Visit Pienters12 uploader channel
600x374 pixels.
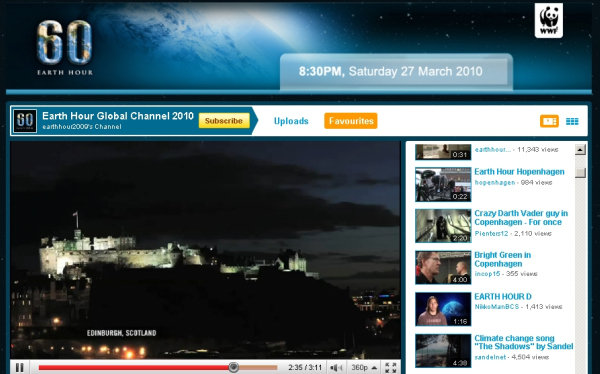(x=491, y=234)
